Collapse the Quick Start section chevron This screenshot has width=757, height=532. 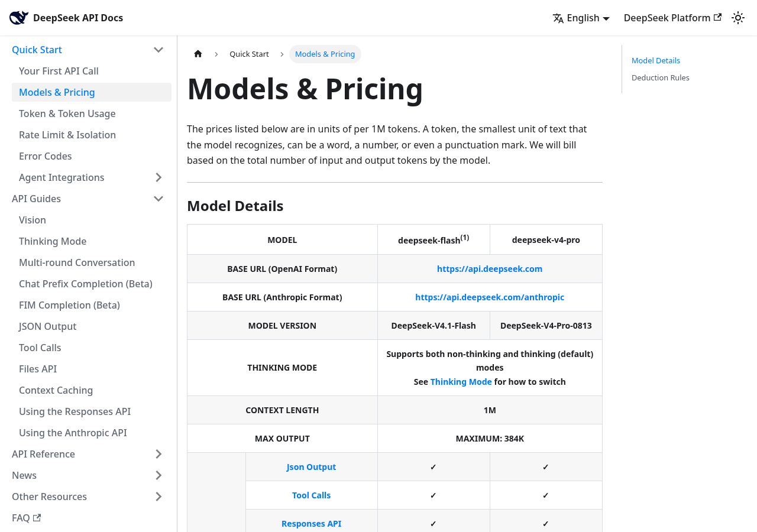click(158, 50)
